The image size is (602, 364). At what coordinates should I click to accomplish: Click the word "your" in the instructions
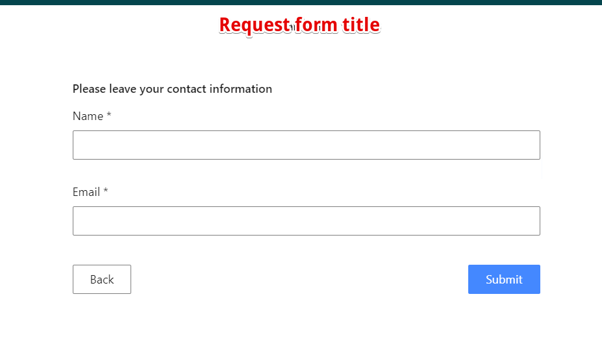[151, 89]
